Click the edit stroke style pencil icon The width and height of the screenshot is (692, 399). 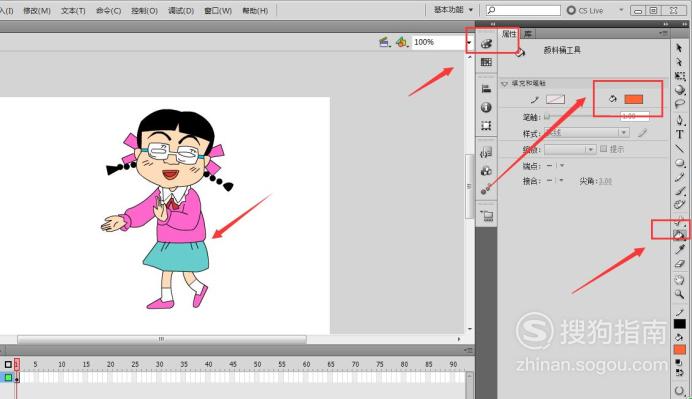[x=642, y=132]
